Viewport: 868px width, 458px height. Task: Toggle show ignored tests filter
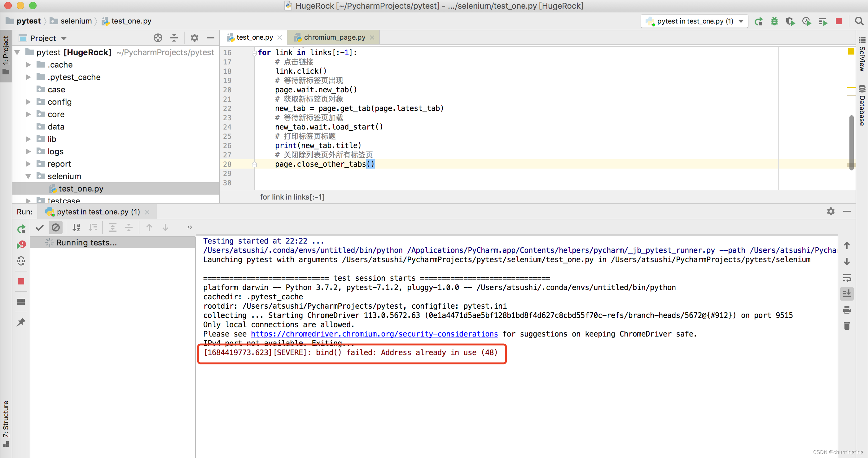pyautogui.click(x=56, y=227)
